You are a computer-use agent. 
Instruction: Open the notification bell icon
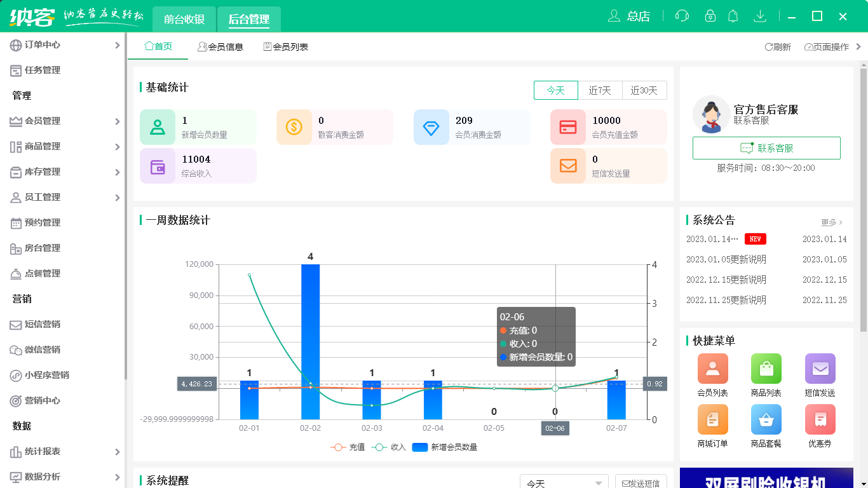pyautogui.click(x=733, y=15)
